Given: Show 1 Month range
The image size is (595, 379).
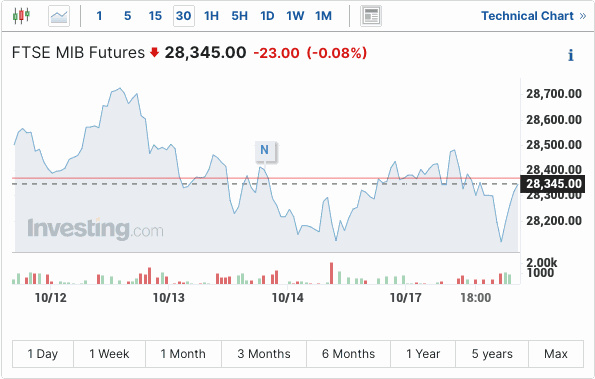Looking at the screenshot, I should pos(183,354).
